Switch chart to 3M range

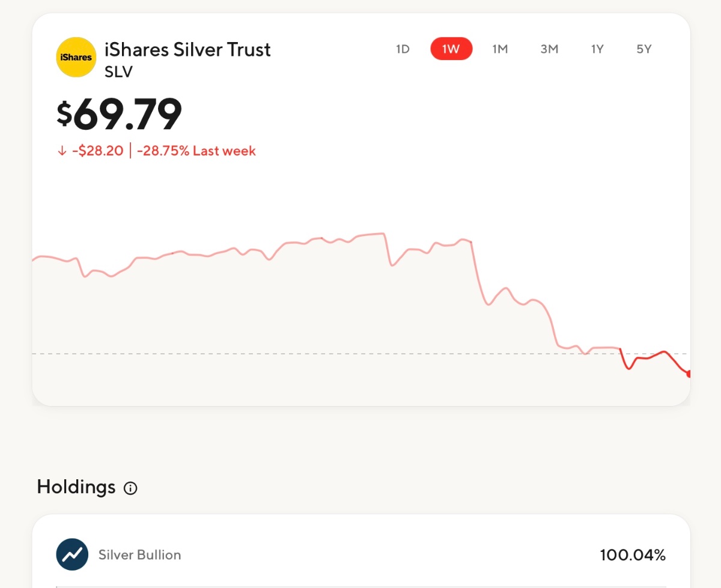tap(549, 49)
